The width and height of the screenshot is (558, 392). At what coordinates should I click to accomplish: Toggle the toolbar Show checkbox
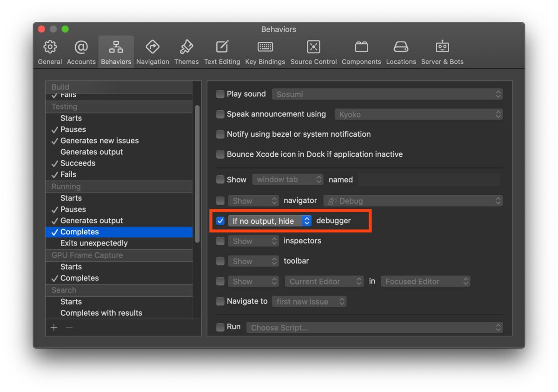220,261
